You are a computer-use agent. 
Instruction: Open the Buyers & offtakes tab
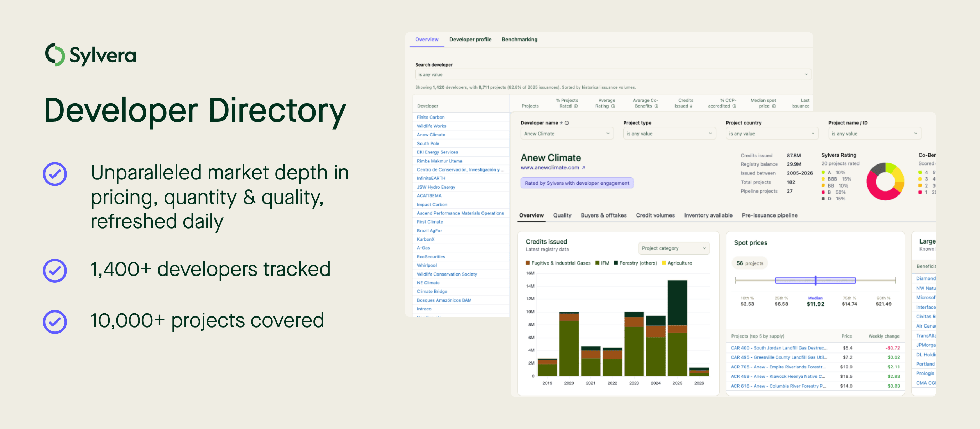coord(604,215)
